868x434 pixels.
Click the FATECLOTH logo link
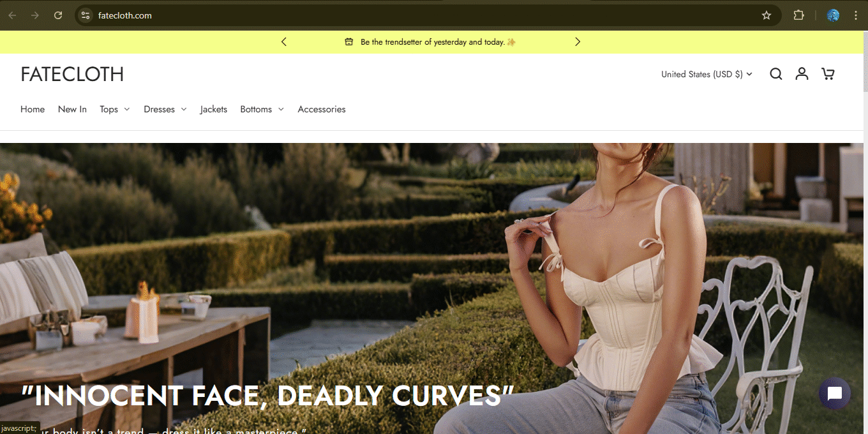(x=72, y=74)
